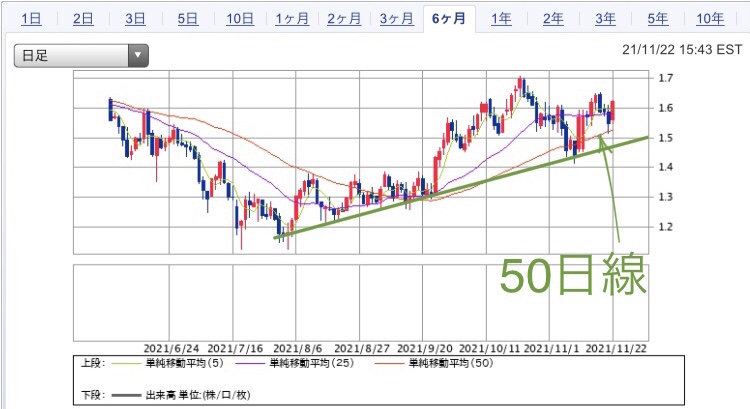Click the 2021/7/16 date axis label
Screen dimensions: 750x409
point(235,348)
